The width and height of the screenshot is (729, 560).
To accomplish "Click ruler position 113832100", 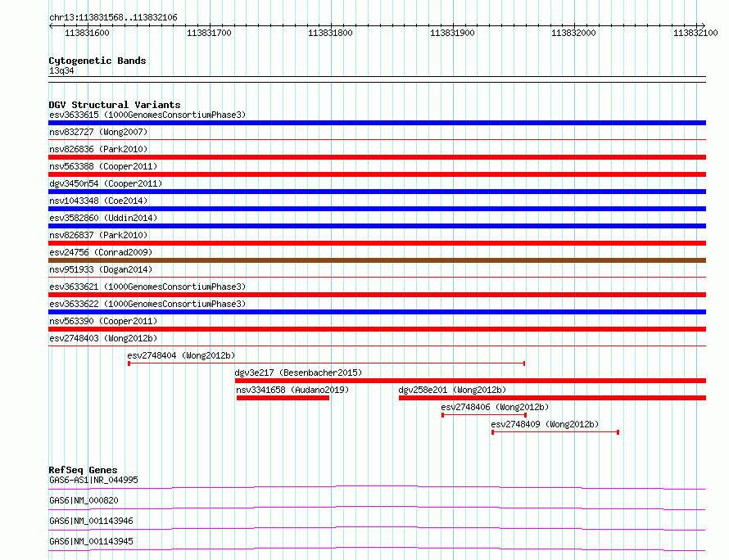I will (695, 33).
